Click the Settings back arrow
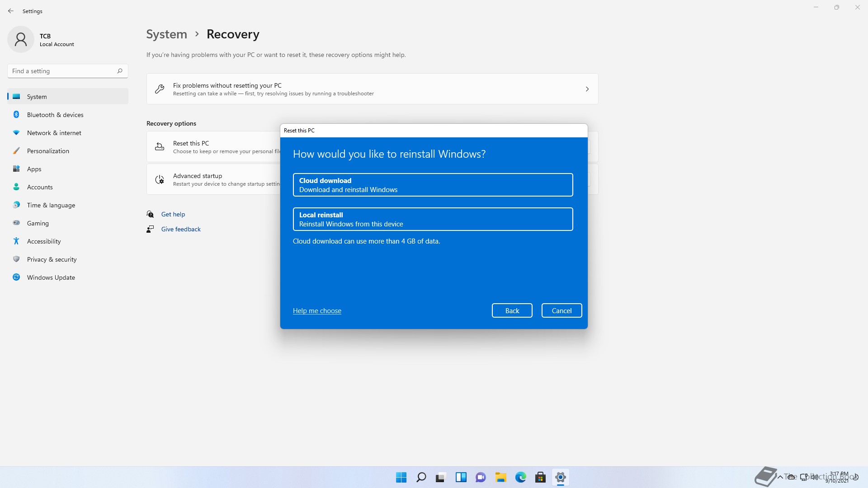The height and width of the screenshot is (488, 868). point(11,11)
